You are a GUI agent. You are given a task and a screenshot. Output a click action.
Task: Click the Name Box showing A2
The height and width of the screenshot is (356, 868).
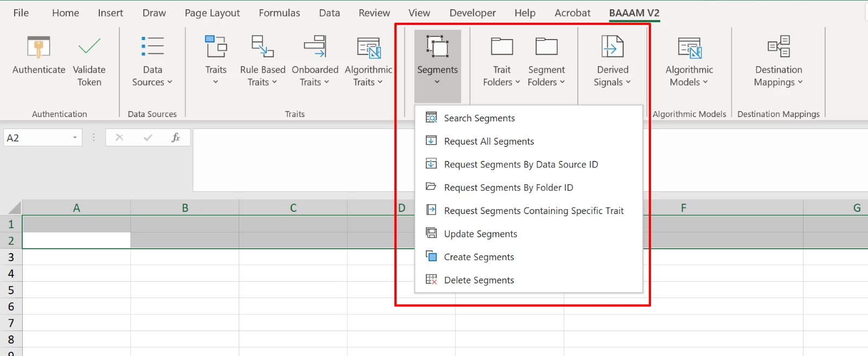click(43, 138)
